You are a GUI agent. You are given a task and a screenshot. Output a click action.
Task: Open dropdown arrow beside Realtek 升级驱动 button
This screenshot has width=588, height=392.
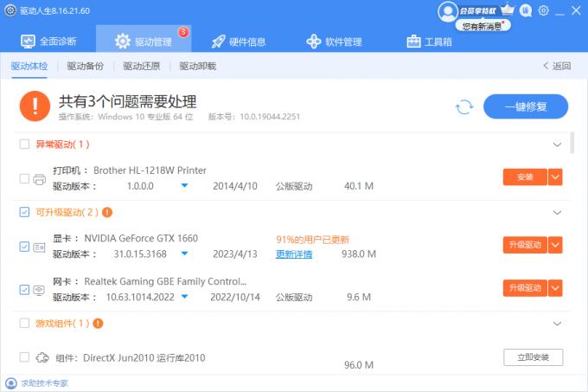[x=555, y=288]
